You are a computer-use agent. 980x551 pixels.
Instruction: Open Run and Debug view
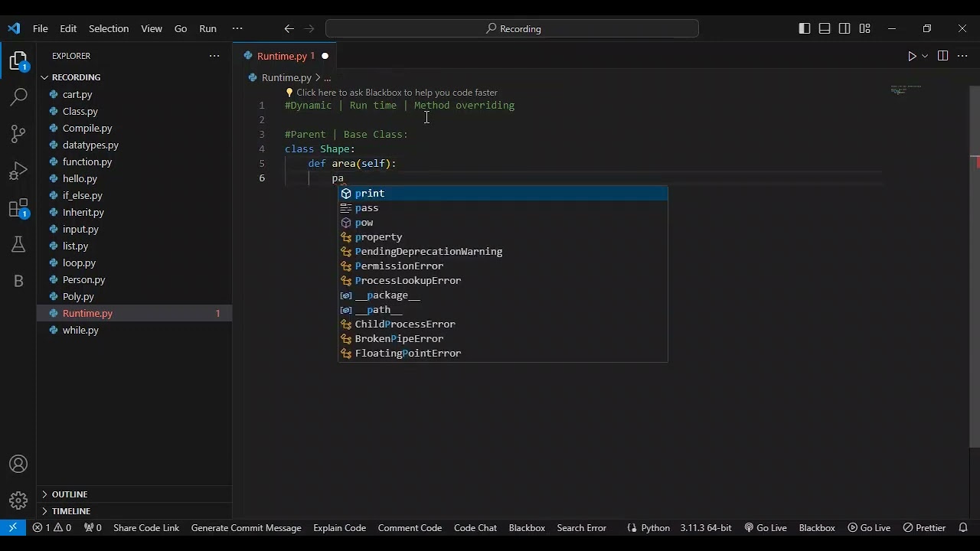coord(18,171)
